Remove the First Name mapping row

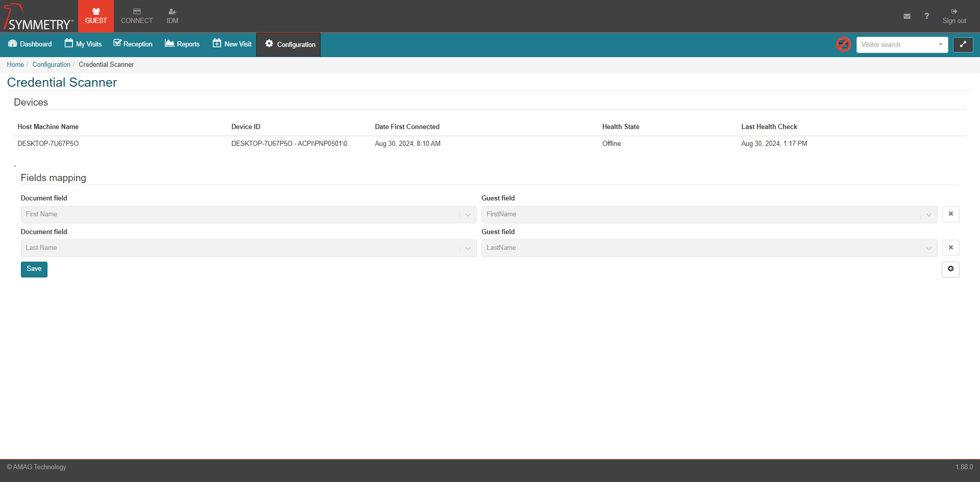[950, 214]
